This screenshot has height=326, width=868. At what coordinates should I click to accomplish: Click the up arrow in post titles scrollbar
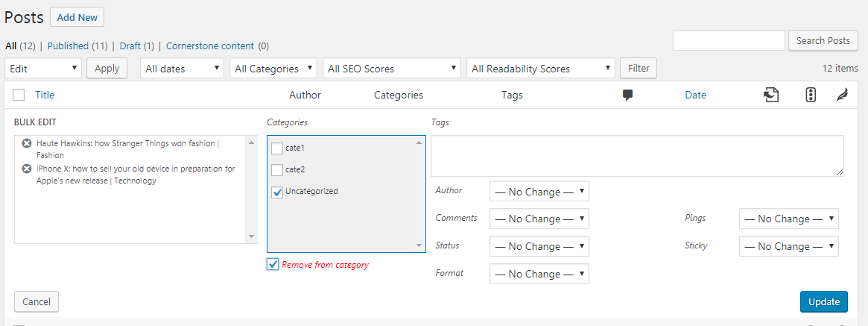coord(251,143)
